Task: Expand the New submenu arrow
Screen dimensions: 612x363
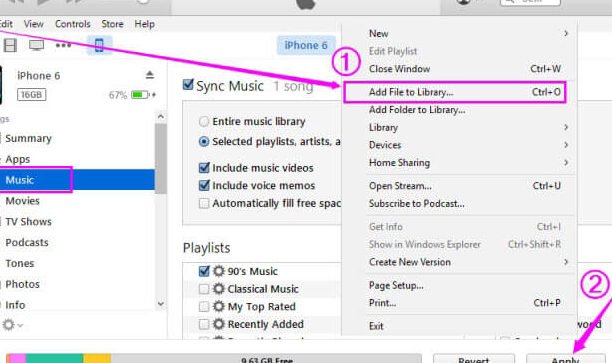Action: tap(566, 34)
